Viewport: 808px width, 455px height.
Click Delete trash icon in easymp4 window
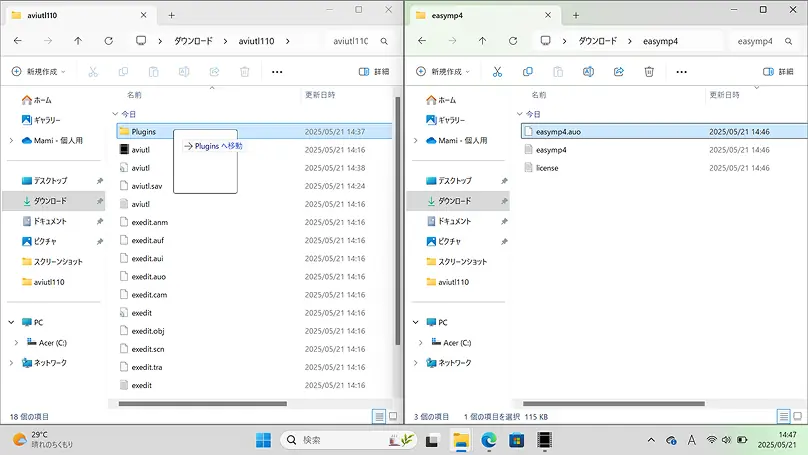[x=649, y=72]
